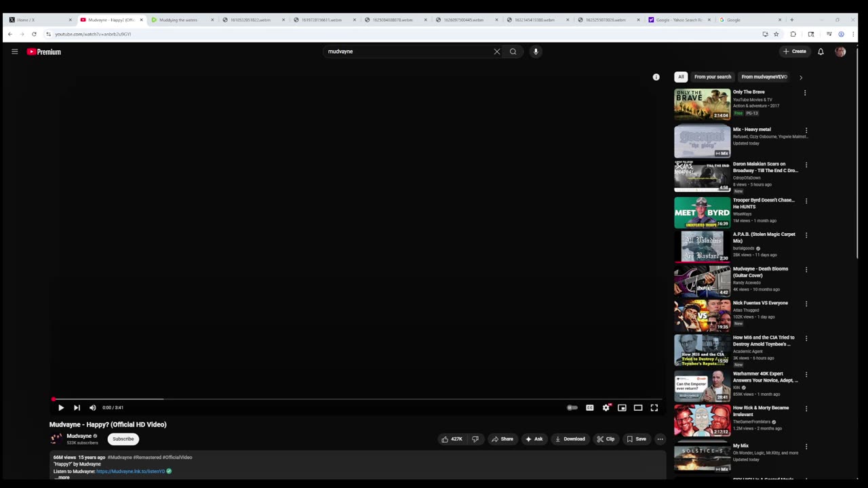Switch to Muddying the waters tab
868x488 pixels.
coord(182,20)
